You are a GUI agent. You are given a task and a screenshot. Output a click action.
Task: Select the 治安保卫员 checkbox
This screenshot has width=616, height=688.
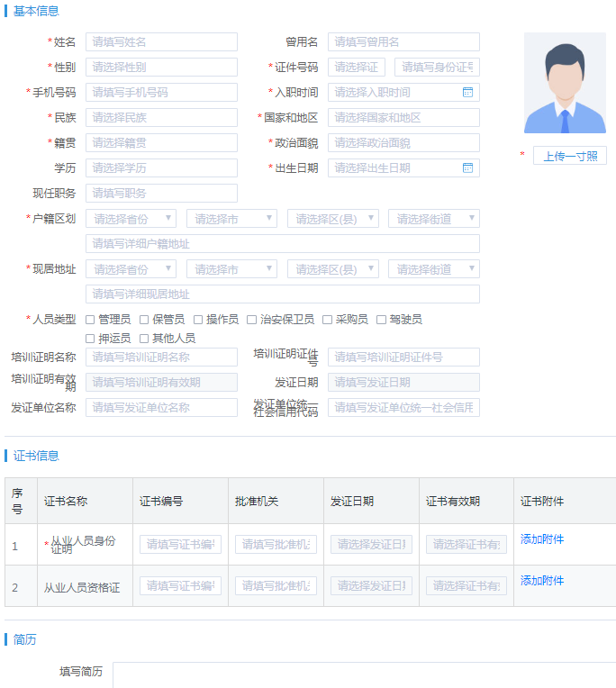252,320
